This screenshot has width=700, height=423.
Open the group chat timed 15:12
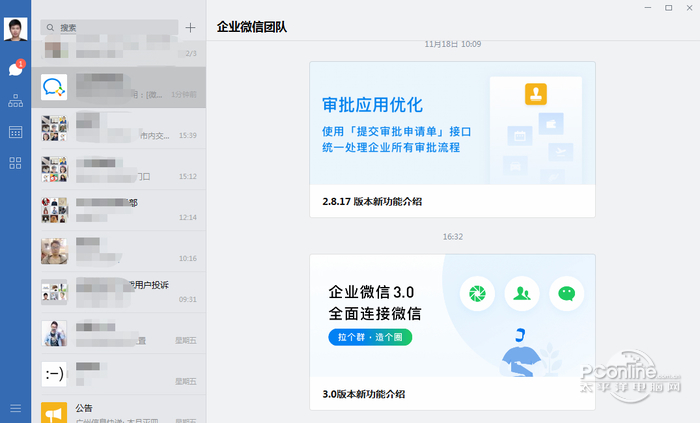119,169
